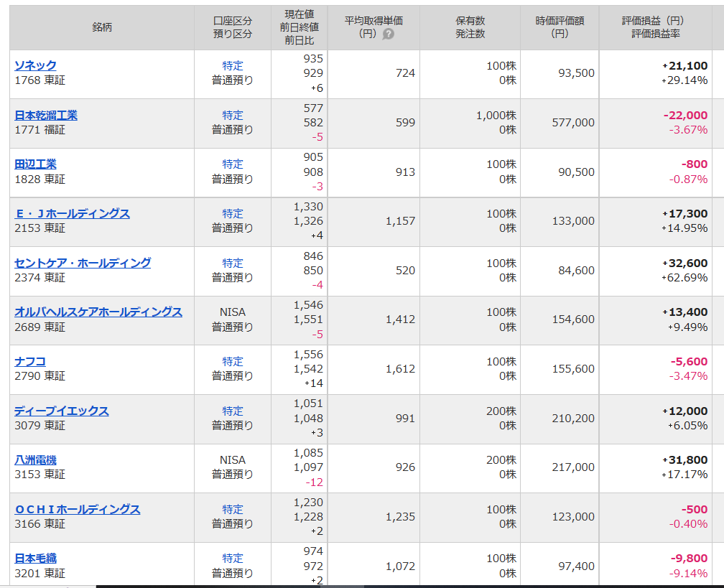Click stock code 1768 東証
Screen dimensions: 724x588
40,80
